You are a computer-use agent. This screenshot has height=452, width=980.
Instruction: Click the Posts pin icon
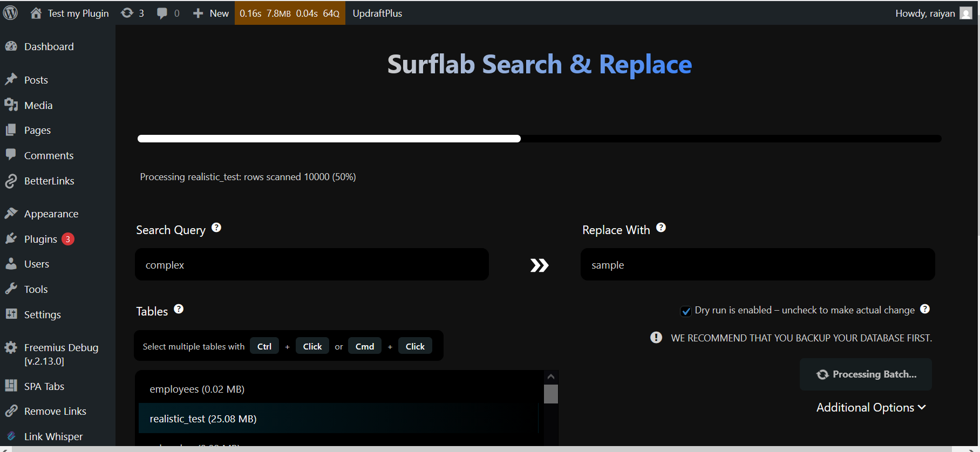tap(11, 80)
